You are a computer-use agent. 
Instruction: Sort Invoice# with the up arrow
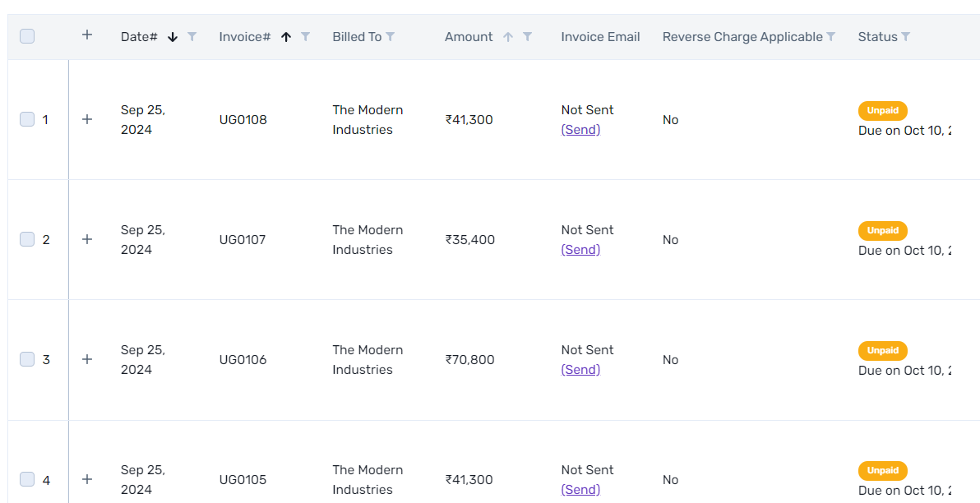click(x=286, y=37)
